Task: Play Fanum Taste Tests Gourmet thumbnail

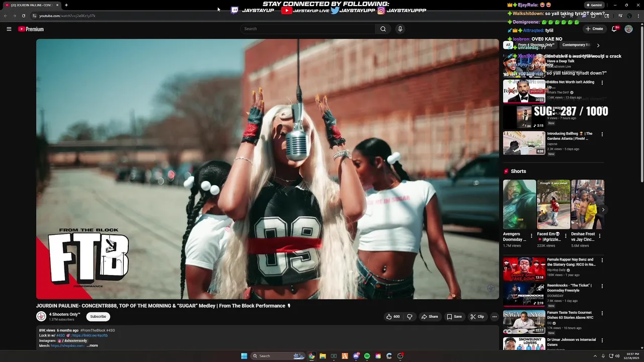Action: coord(524,322)
